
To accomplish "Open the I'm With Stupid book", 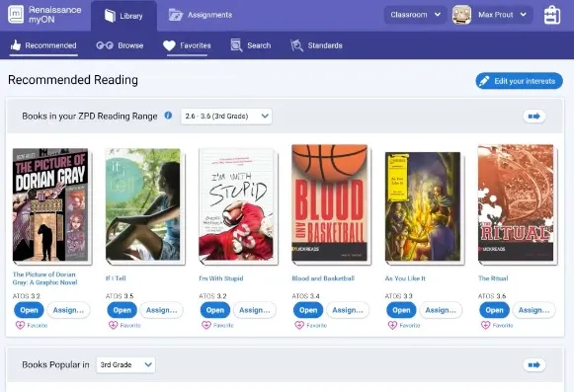I will point(215,310).
